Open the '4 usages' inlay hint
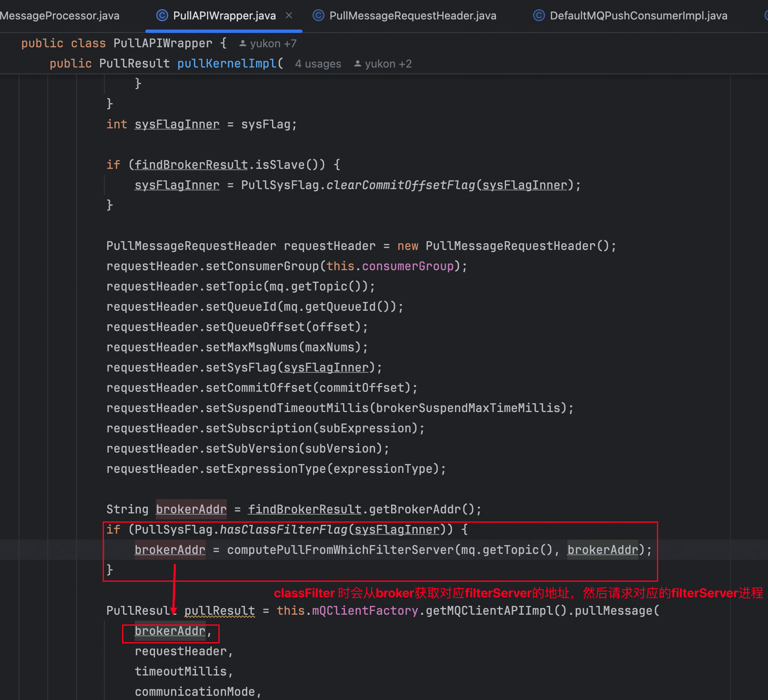Viewport: 768px width, 700px height. pos(318,64)
